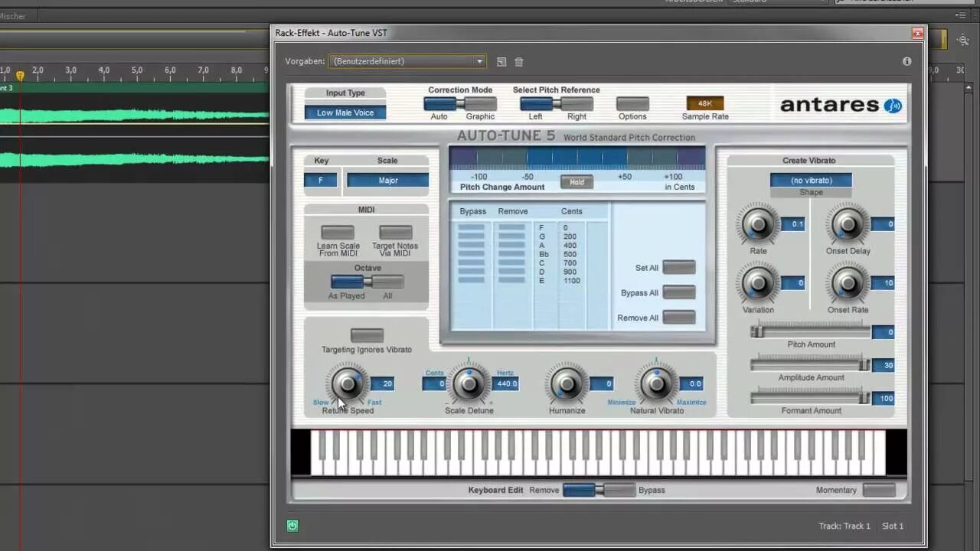The image size is (980, 551).
Task: Click the Scale Detune Hertz field 440.0
Action: (506, 384)
